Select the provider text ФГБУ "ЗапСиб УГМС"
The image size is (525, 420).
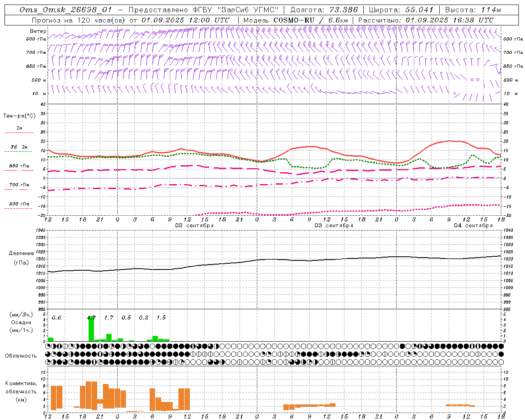click(x=235, y=10)
